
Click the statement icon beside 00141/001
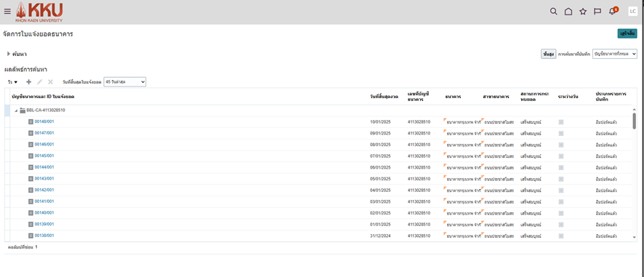31,201
